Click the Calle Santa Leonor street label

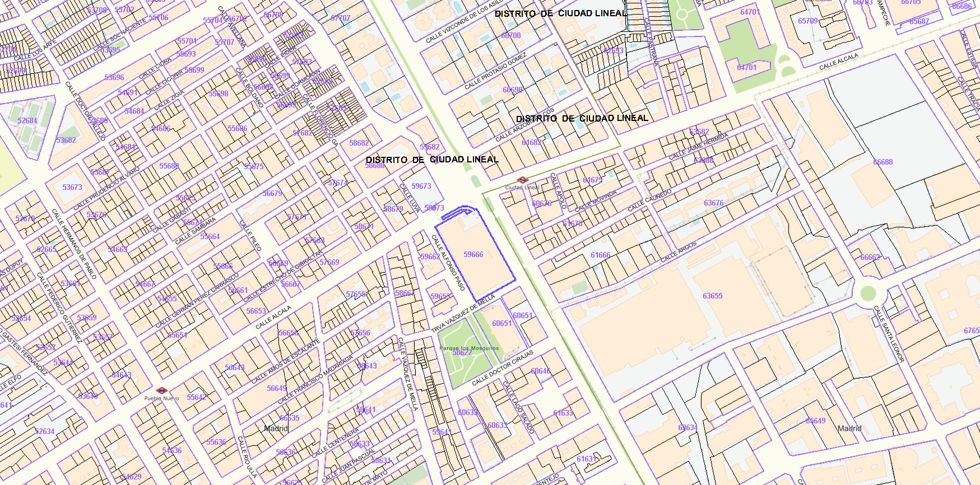[x=889, y=334]
